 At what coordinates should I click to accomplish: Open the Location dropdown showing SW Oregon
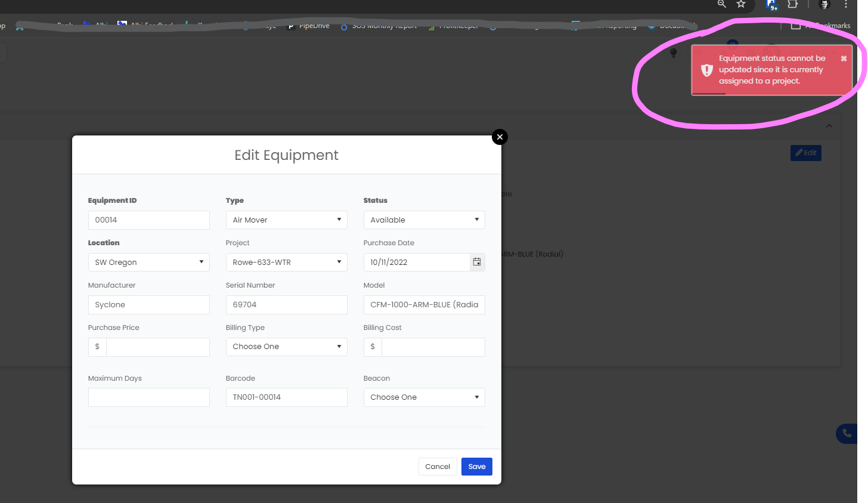click(x=148, y=262)
